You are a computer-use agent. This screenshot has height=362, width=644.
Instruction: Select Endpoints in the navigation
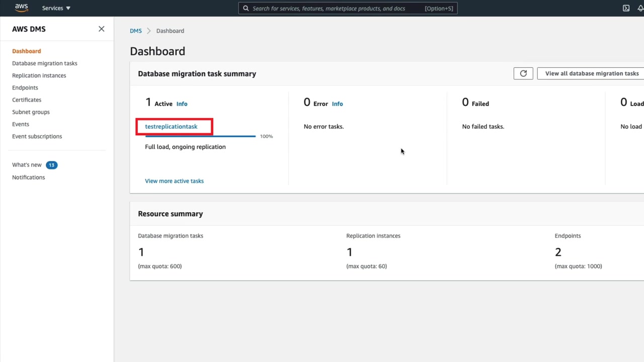tap(25, 87)
